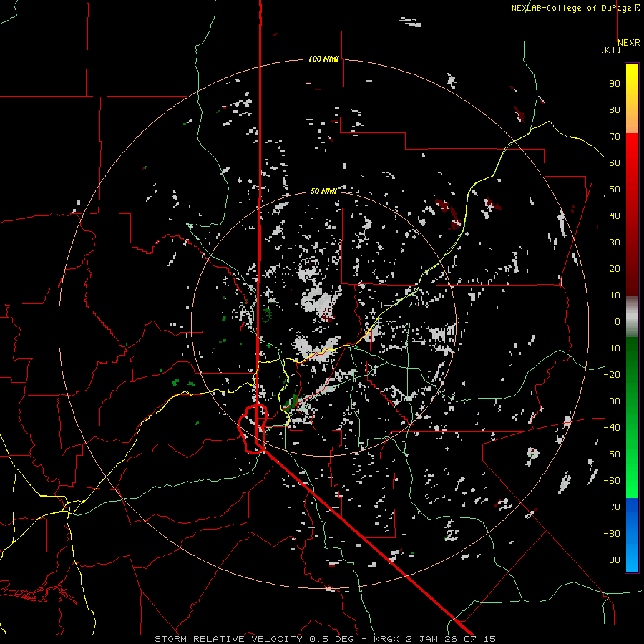Image resolution: width=644 pixels, height=644 pixels.
Task: Click the 10 value on the velocity scale
Action: (x=615, y=296)
